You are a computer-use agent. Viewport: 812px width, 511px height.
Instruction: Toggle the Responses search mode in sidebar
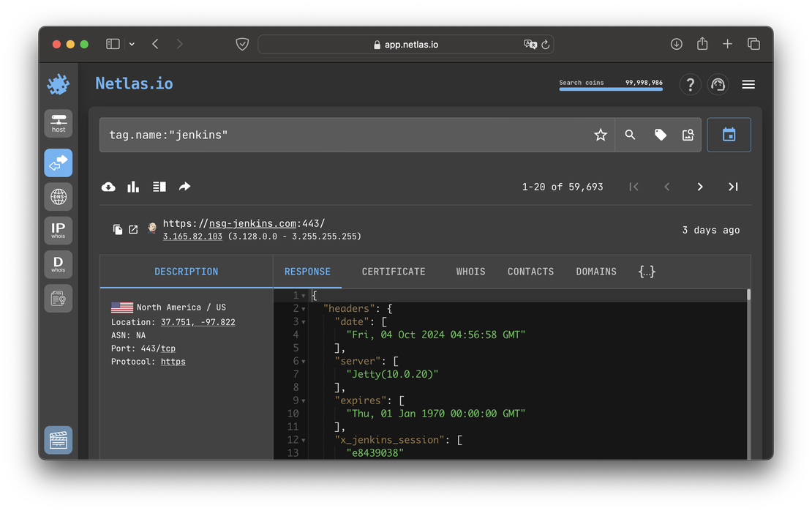(x=58, y=163)
